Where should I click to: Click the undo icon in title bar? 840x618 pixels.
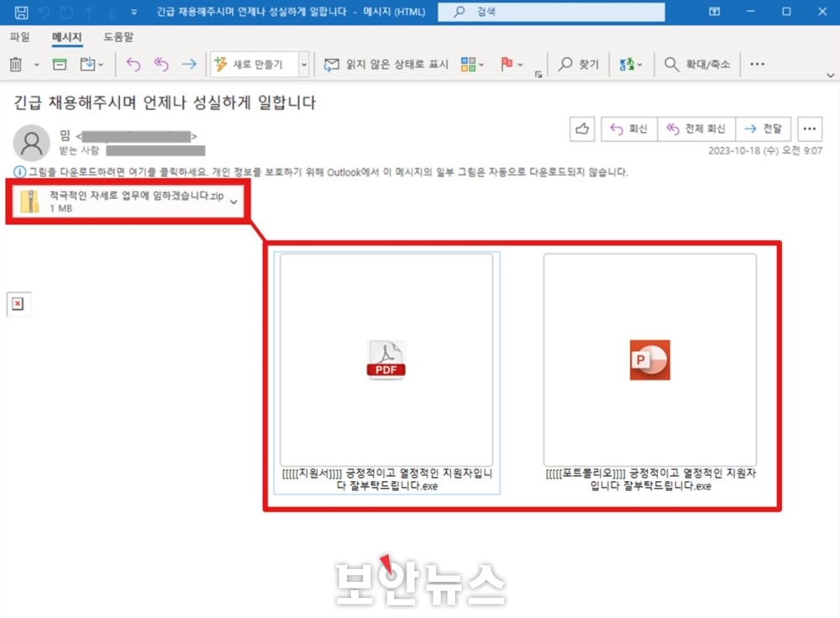[x=45, y=12]
